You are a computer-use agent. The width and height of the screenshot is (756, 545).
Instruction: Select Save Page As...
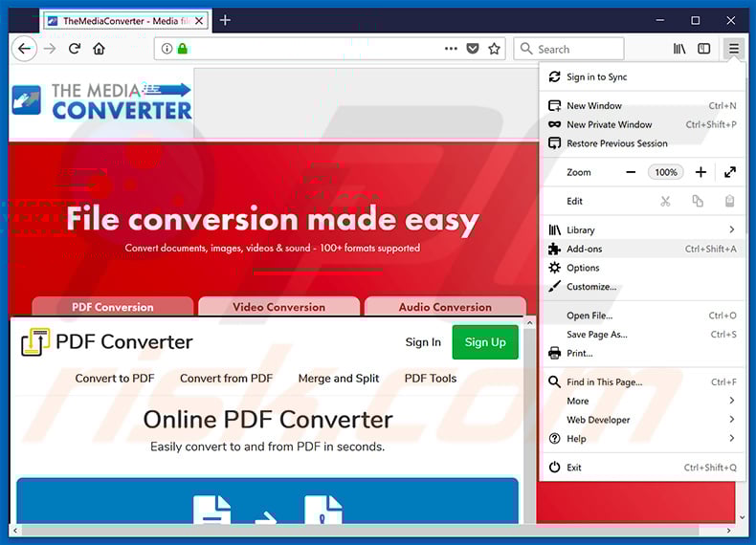coord(644,334)
